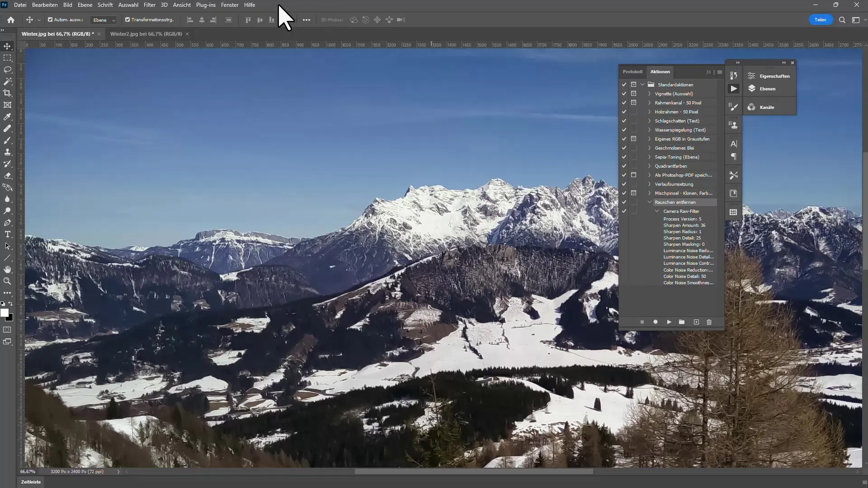Expand the Vignette (Auswahl) action
Viewport: 868px width, 488px height.
(650, 94)
